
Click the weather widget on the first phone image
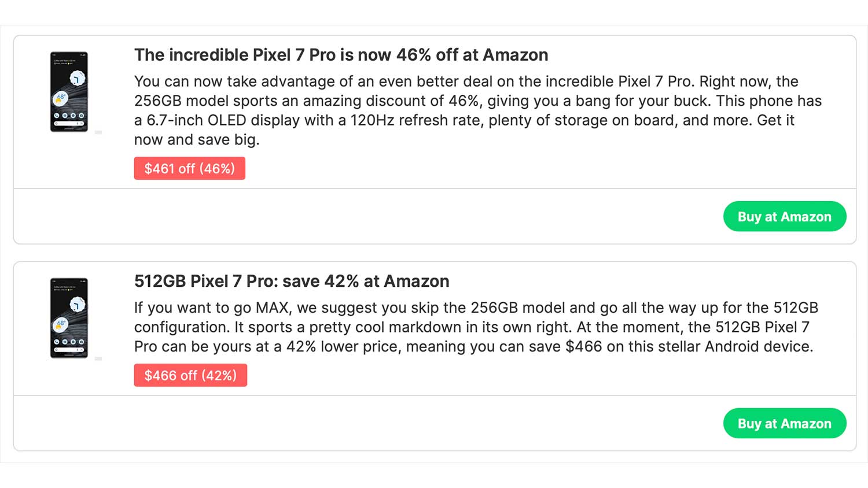pyautogui.click(x=61, y=98)
